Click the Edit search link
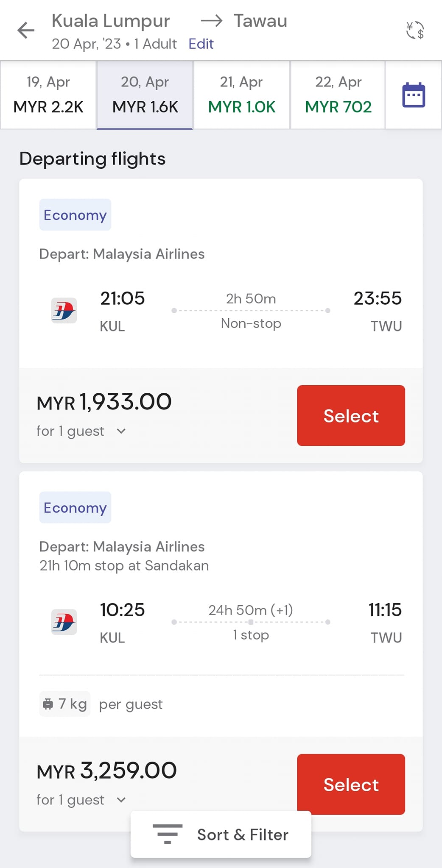The height and width of the screenshot is (868, 442). pyautogui.click(x=201, y=44)
